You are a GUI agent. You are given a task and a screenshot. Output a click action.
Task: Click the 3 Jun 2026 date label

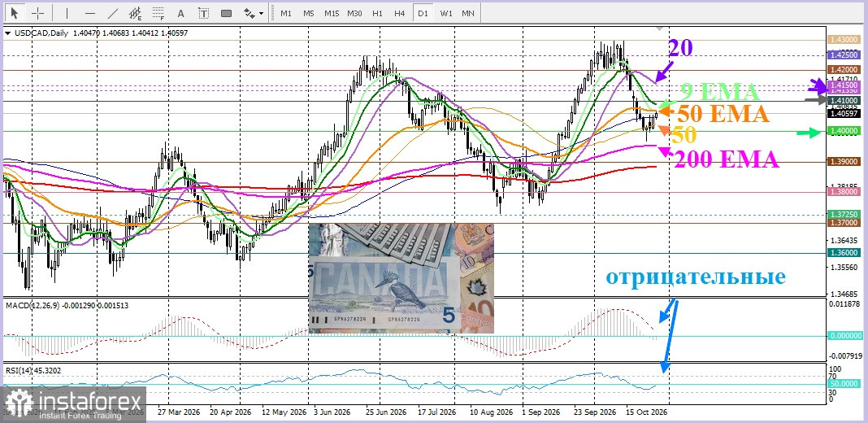click(334, 413)
